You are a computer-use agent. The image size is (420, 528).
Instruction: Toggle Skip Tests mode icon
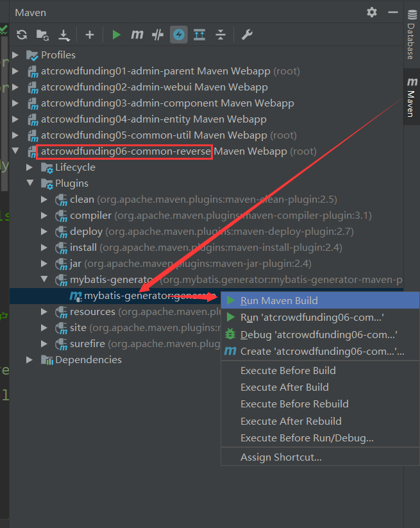pyautogui.click(x=158, y=35)
